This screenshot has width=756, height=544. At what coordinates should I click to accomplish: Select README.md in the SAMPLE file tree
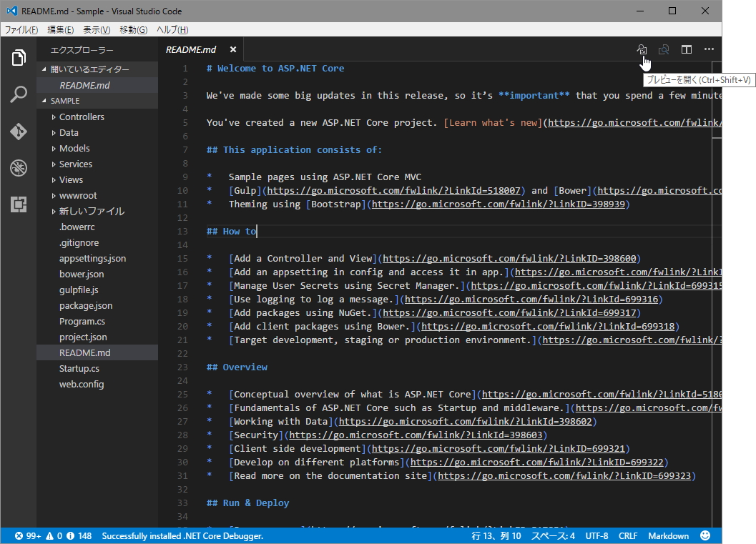[x=97, y=352]
